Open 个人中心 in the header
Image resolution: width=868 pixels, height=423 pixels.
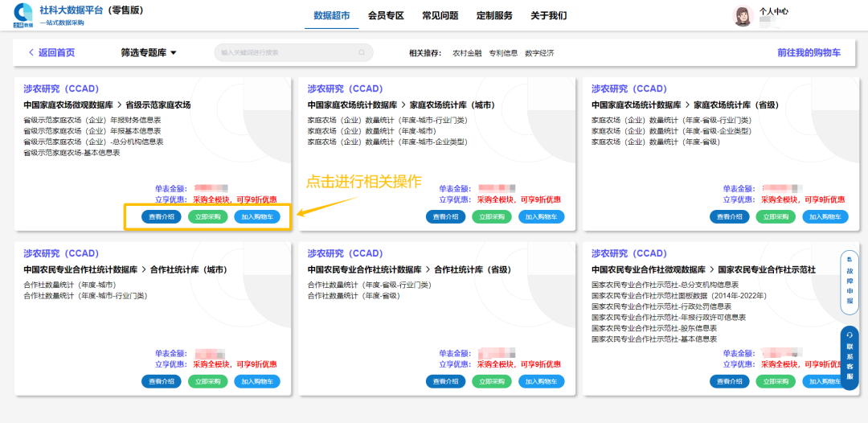773,11
